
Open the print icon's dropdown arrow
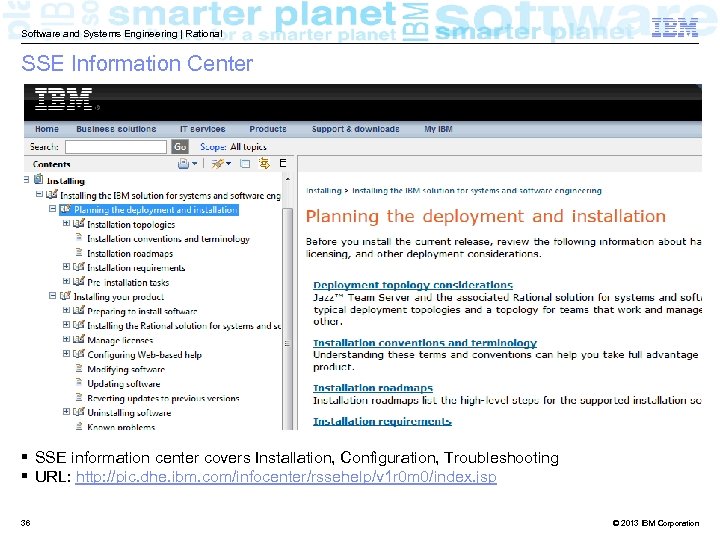(195, 163)
